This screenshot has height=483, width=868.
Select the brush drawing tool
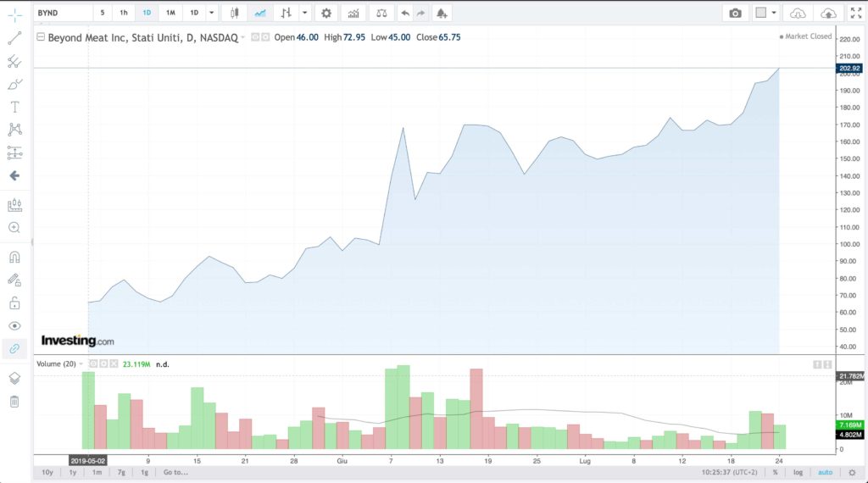(x=15, y=84)
